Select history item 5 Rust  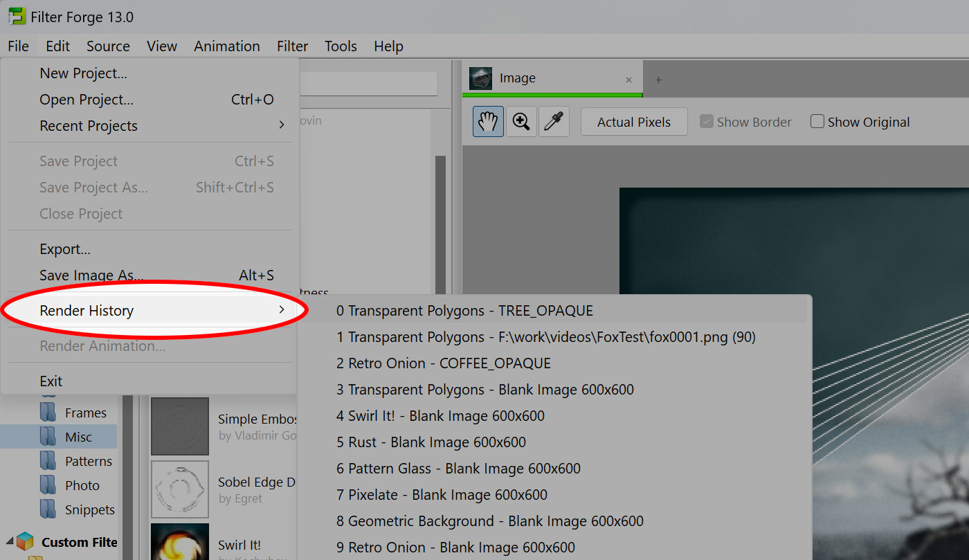click(554, 442)
